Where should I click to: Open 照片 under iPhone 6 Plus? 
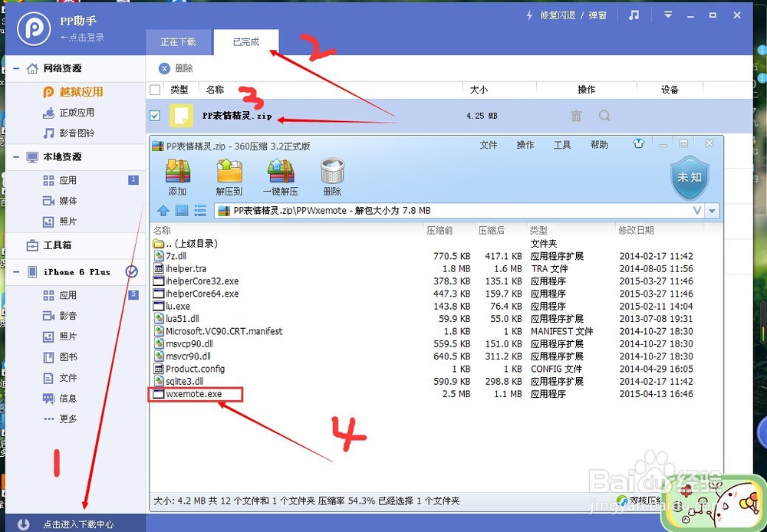pos(60,337)
